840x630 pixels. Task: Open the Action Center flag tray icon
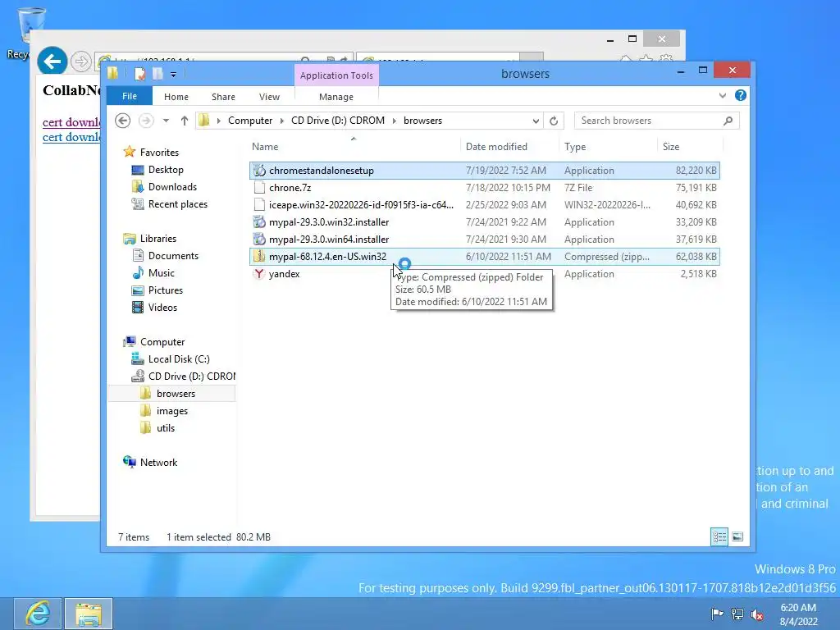coord(717,614)
